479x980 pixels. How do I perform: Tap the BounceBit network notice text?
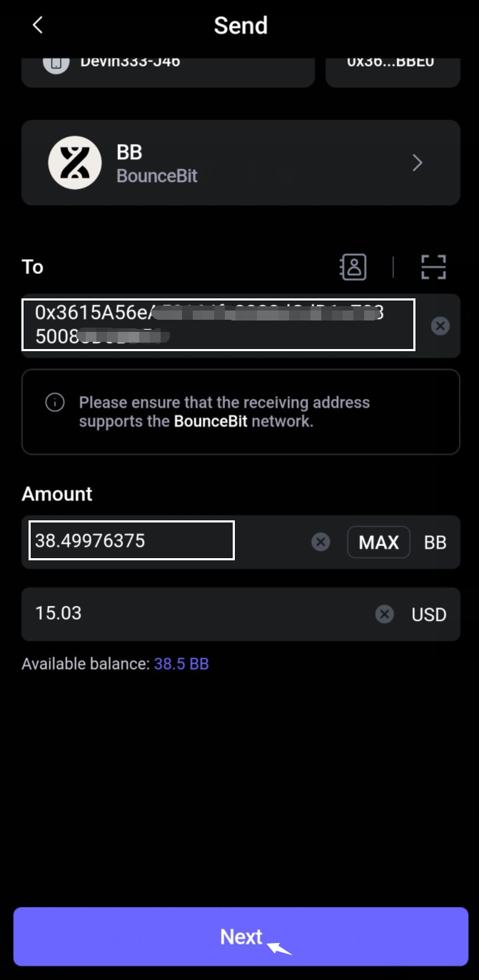point(224,412)
